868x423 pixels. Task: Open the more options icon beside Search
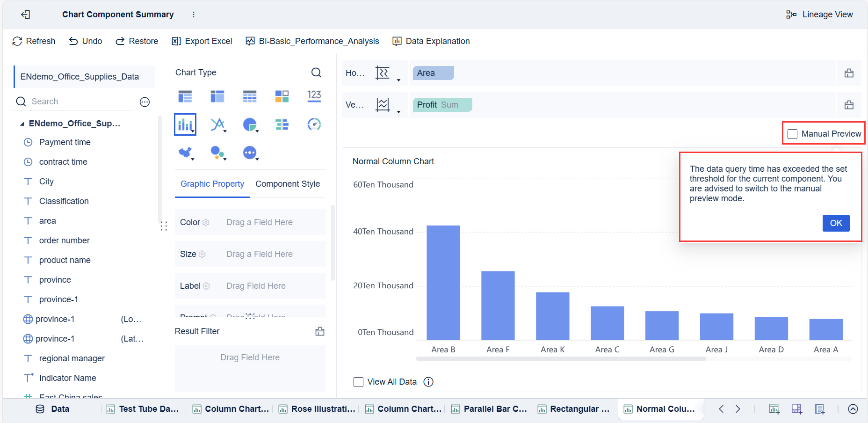(x=145, y=102)
